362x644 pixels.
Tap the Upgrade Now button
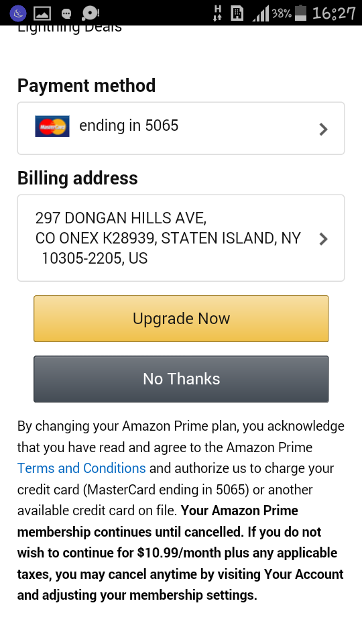point(181,318)
